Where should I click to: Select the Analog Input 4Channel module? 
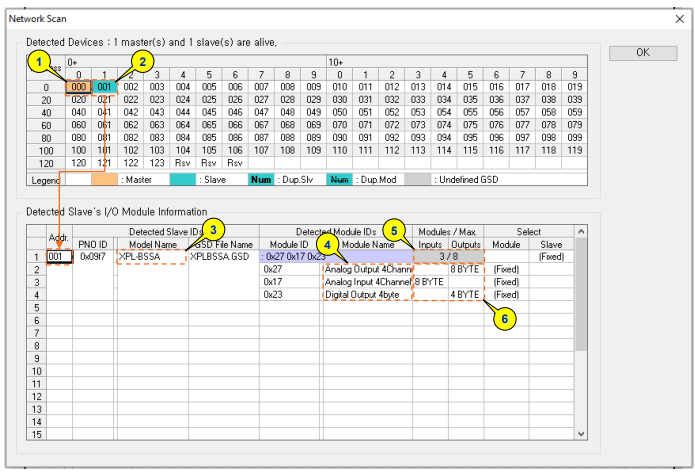coord(367,282)
